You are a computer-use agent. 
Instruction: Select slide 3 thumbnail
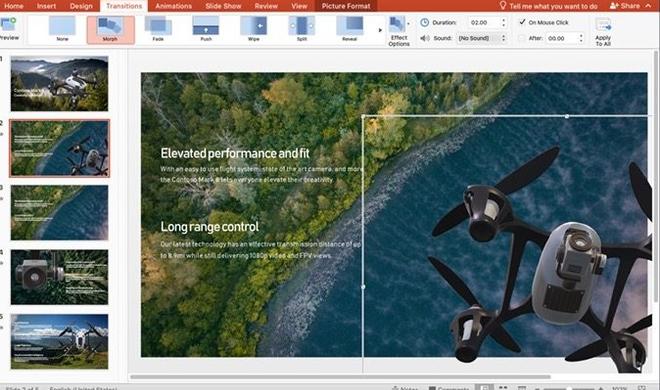pyautogui.click(x=59, y=212)
